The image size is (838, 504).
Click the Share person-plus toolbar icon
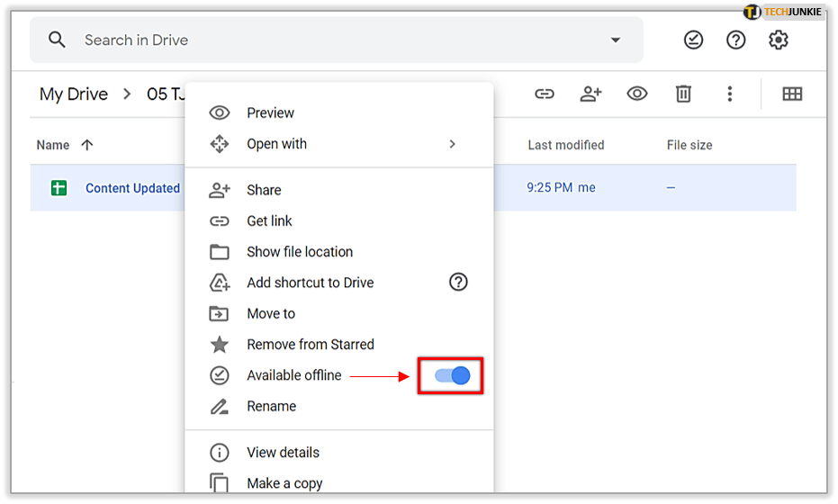point(590,94)
